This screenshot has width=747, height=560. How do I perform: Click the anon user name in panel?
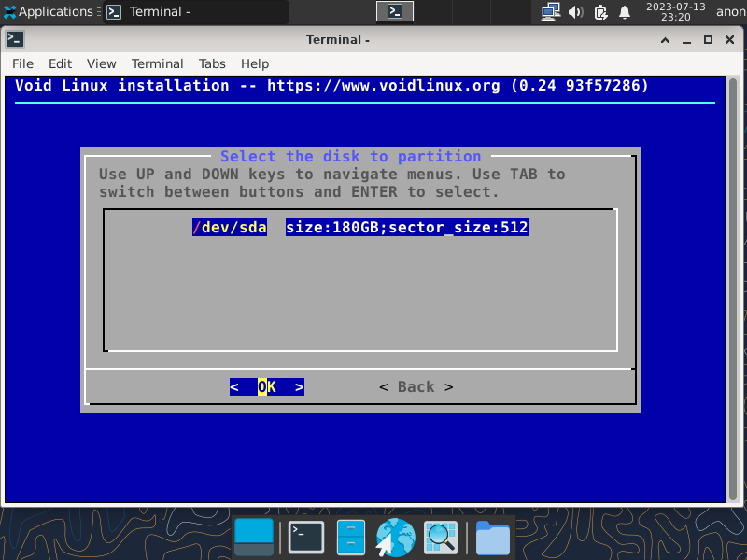pos(731,11)
